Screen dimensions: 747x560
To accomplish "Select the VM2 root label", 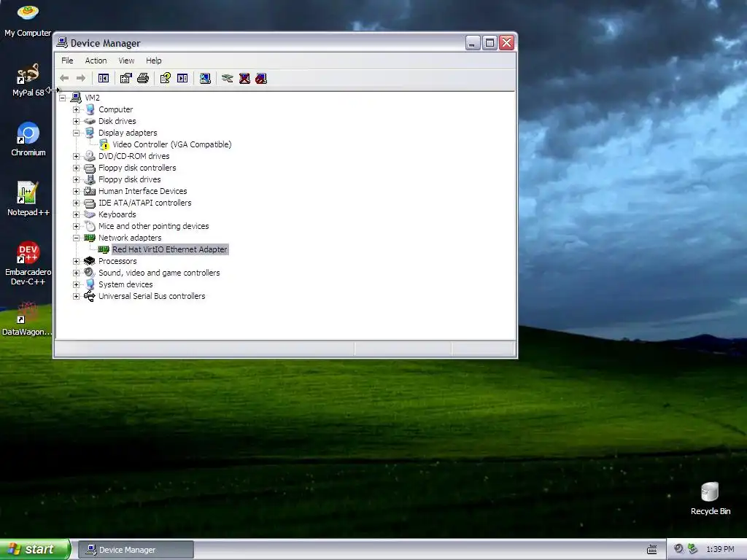I will click(x=92, y=98).
